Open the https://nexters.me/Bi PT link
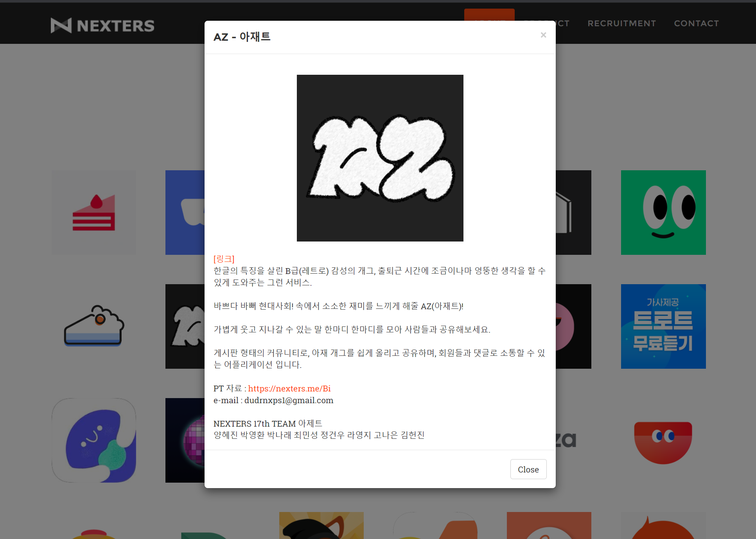Screen dimensions: 756x539 click(x=289, y=388)
